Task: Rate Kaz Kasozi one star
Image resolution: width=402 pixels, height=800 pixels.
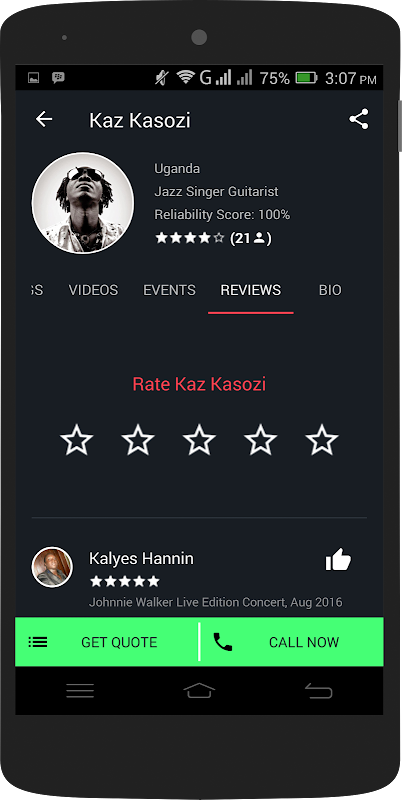Action: tap(77, 440)
